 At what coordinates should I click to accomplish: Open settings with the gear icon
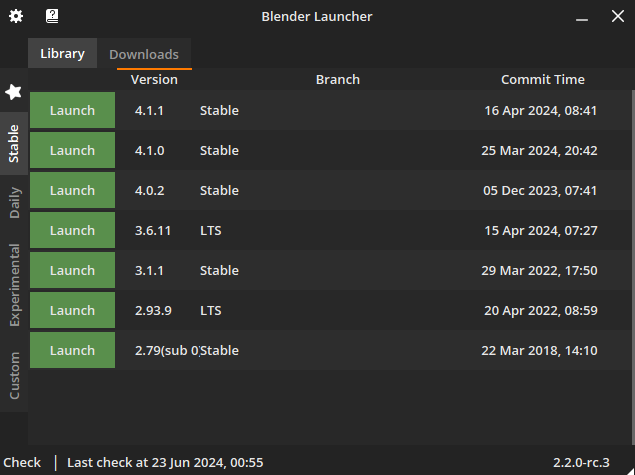pyautogui.click(x=16, y=16)
